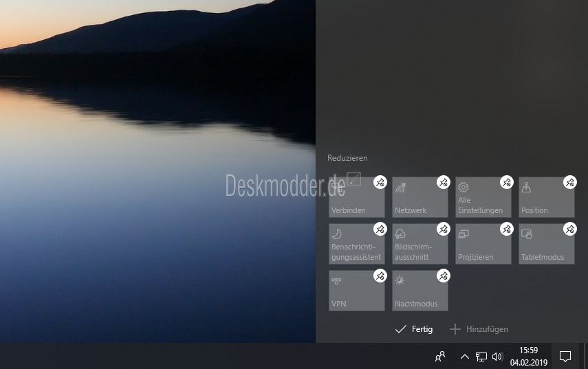Unpin the Netzwerk quick action tile
The width and height of the screenshot is (588, 369).
coord(444,182)
